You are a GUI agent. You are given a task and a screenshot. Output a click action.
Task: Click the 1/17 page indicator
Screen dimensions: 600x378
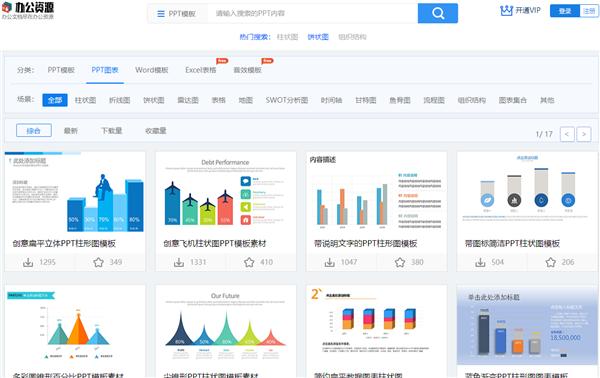544,134
